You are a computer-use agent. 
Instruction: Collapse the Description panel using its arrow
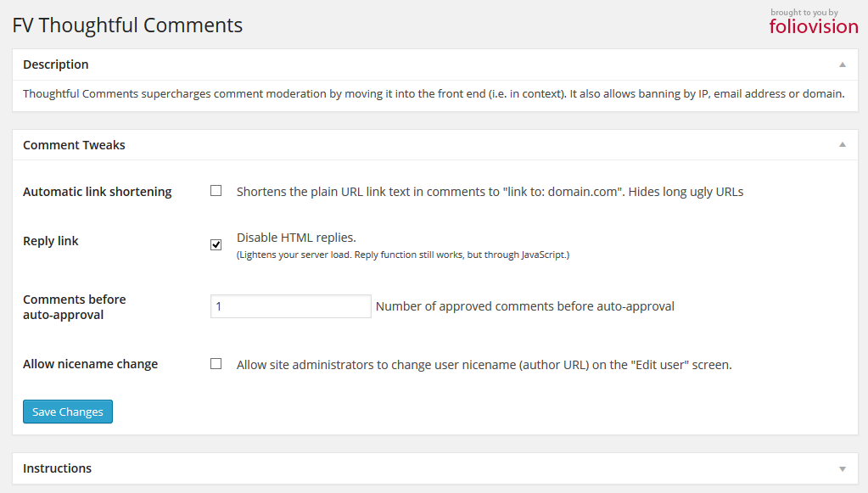pos(843,64)
